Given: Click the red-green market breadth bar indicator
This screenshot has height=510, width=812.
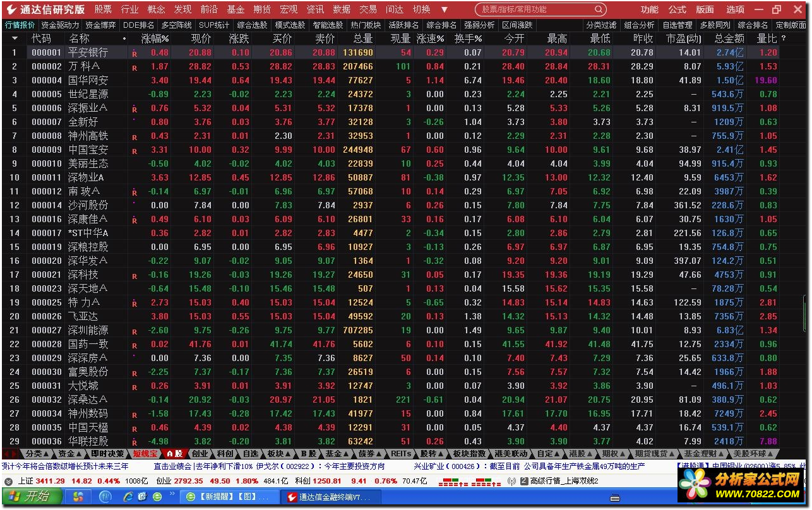Looking at the screenshot, I should (x=469, y=482).
